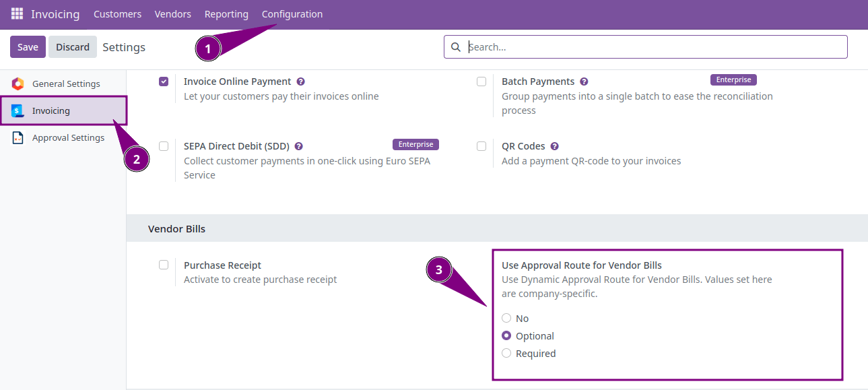This screenshot has width=868, height=390.
Task: Open General Settings in the sidebar
Action: 65,83
